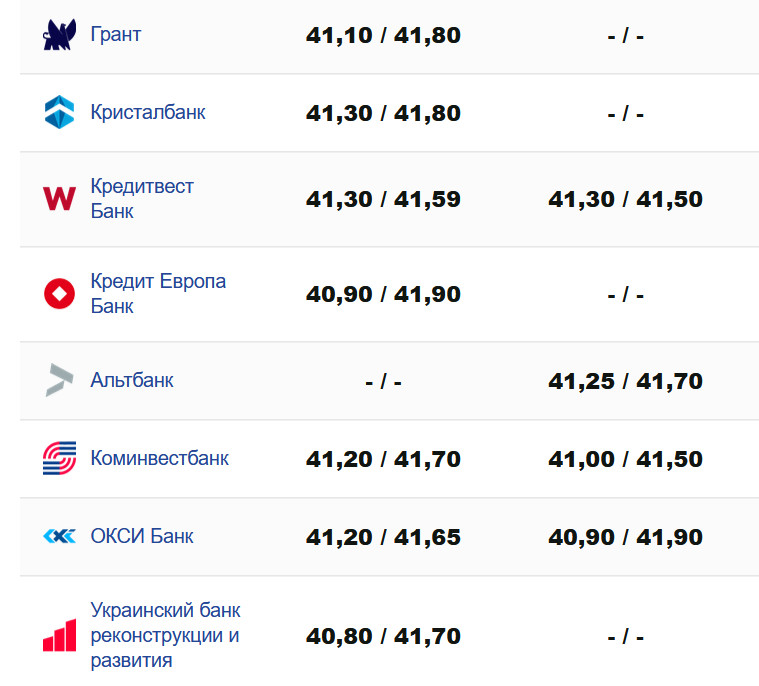Viewport: 759px width, 686px height.
Task: Click Коминвестбанк rate 41,00 / 41,50
Action: coord(625,459)
